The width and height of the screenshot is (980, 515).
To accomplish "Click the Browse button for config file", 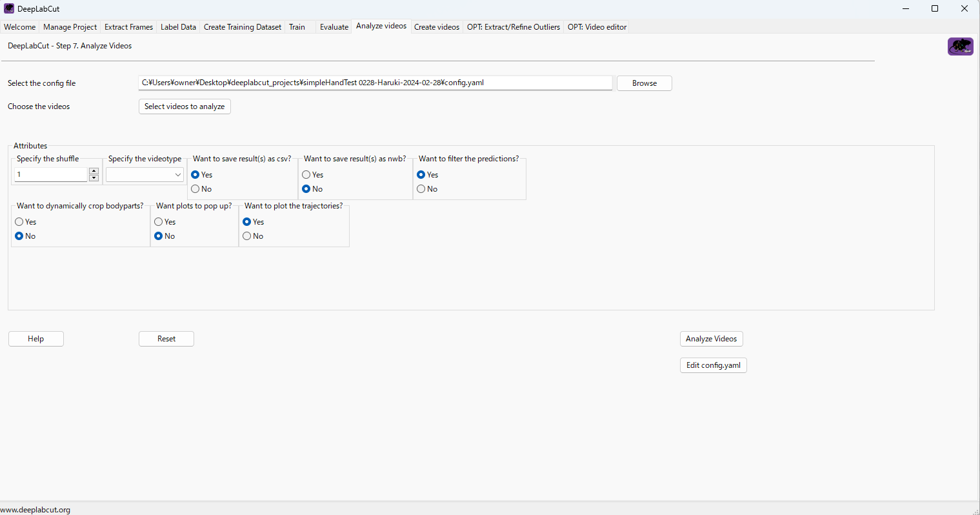I will 645,83.
